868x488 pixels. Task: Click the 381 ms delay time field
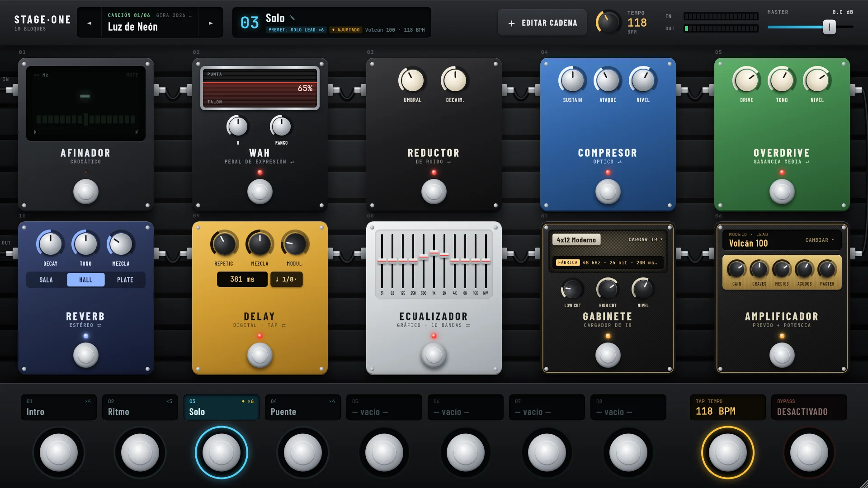[242, 279]
